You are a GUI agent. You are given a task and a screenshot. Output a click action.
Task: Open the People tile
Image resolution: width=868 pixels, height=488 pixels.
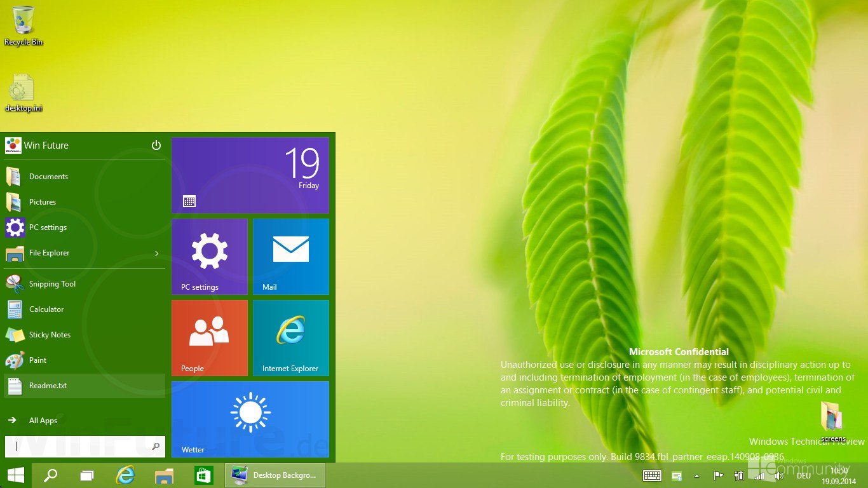tap(210, 338)
